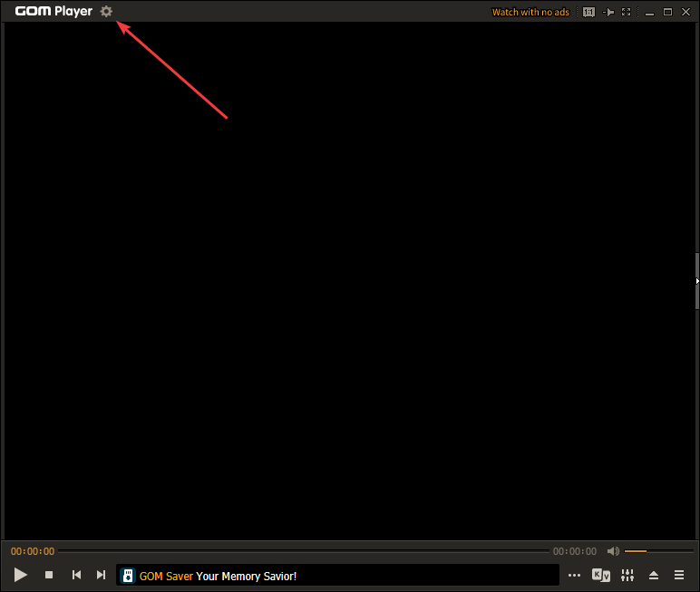
Task: Show the playlist with hamburger icon
Action: point(679,575)
